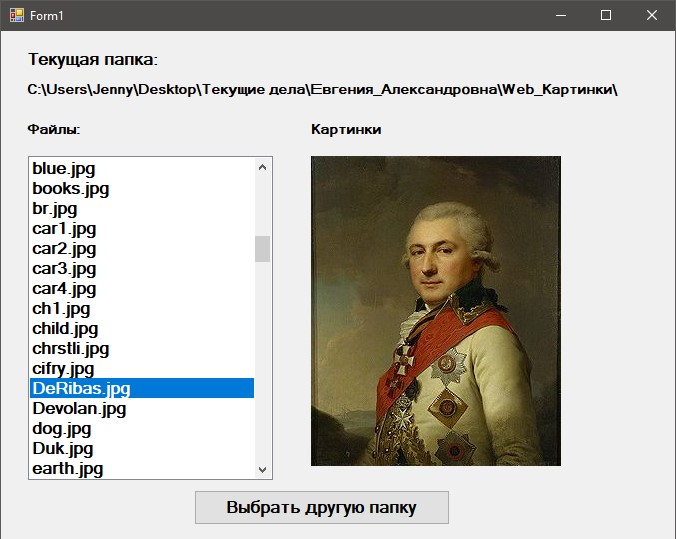The image size is (676, 539).
Task: Choose br.jpg from the files list
Action: coord(55,209)
